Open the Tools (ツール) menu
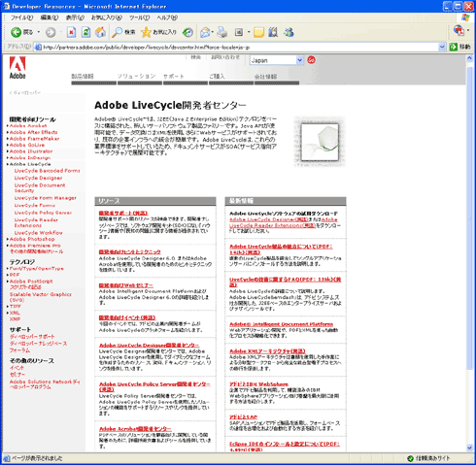Viewport: 476px width, 465px height. (140, 17)
